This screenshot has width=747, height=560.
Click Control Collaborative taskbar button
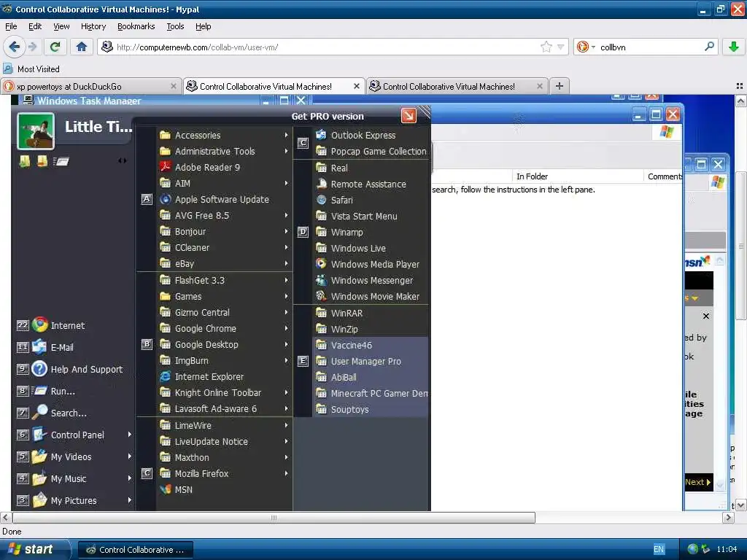click(x=136, y=550)
